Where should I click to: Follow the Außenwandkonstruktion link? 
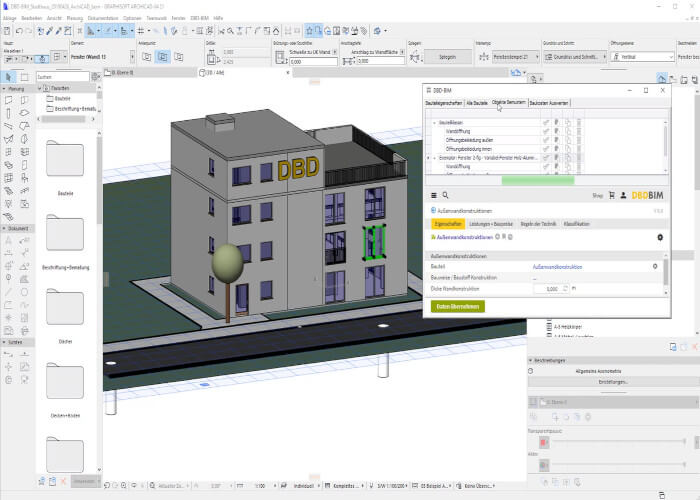(557, 267)
